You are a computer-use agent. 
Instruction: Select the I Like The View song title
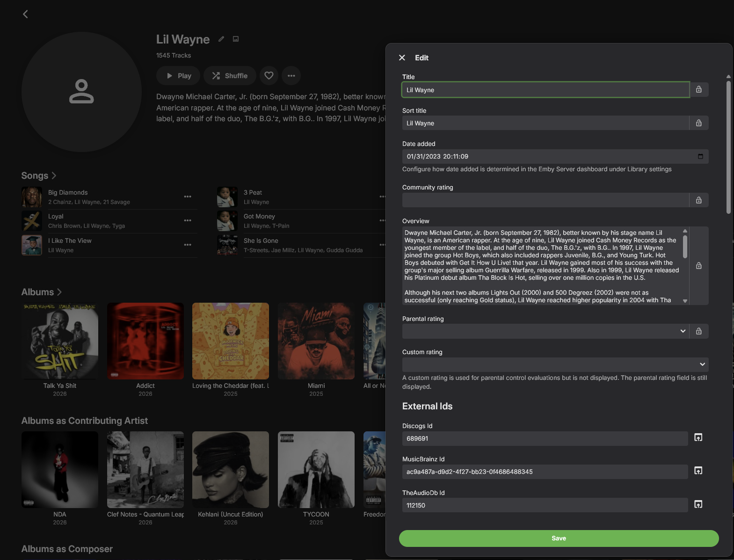tap(70, 240)
